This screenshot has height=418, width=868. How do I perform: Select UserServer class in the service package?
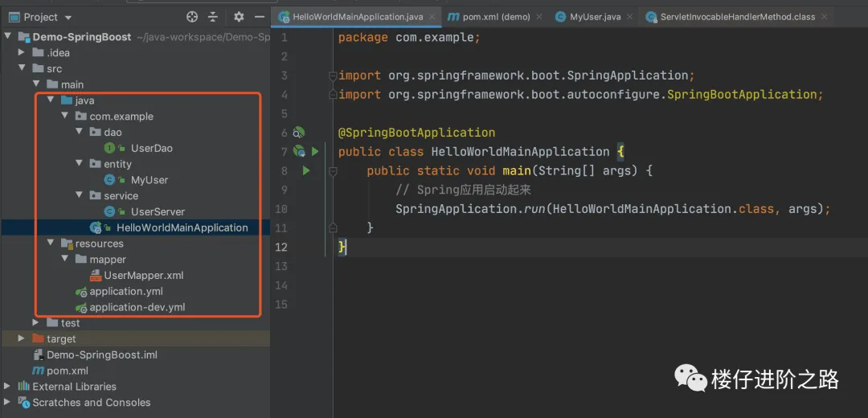click(158, 211)
